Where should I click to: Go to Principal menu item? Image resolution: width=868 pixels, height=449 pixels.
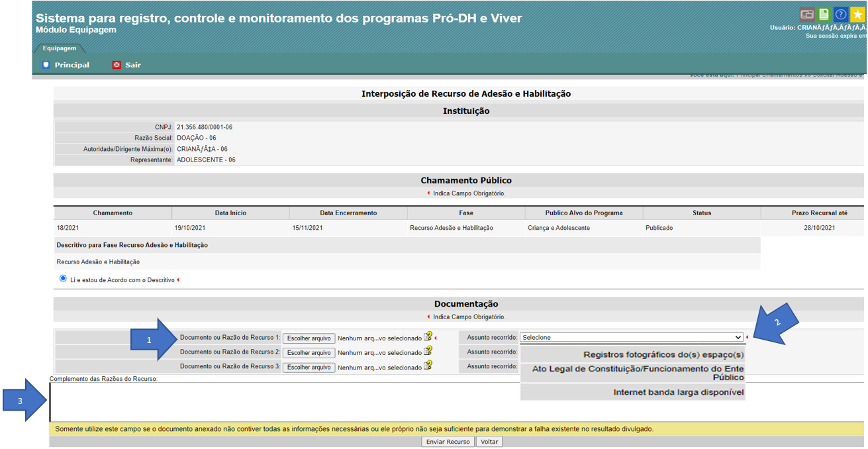66,65
